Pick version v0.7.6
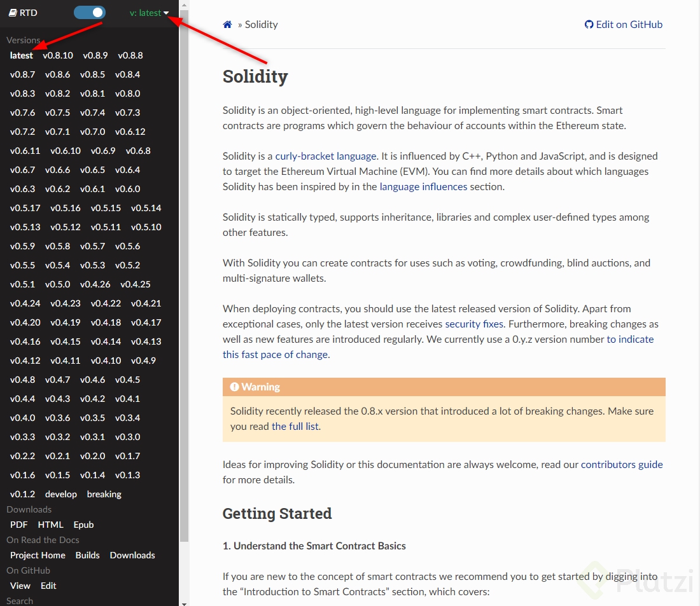Image resolution: width=700 pixels, height=606 pixels. pyautogui.click(x=22, y=113)
